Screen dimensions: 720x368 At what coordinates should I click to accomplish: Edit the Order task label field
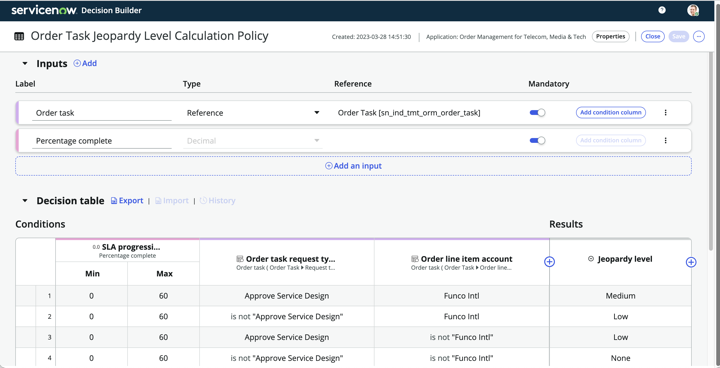[101, 113]
